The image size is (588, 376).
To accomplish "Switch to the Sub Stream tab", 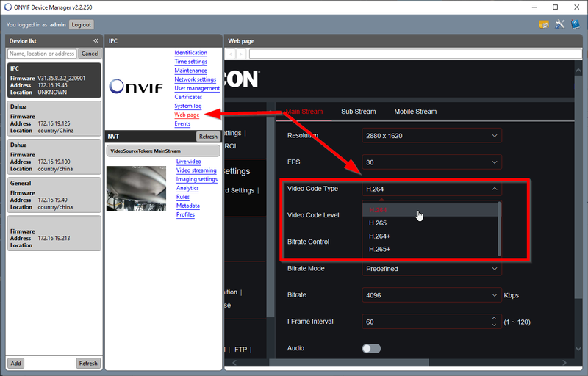I will click(x=359, y=112).
